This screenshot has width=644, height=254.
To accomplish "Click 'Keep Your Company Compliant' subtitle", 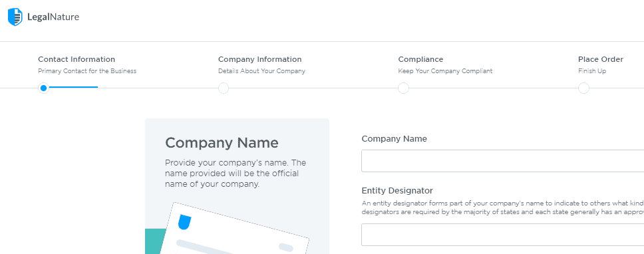I will coord(445,71).
